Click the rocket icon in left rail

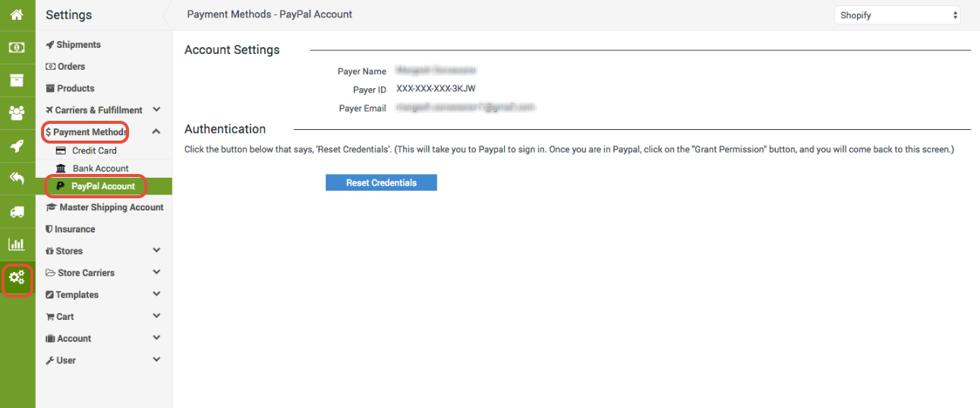pyautogui.click(x=17, y=146)
